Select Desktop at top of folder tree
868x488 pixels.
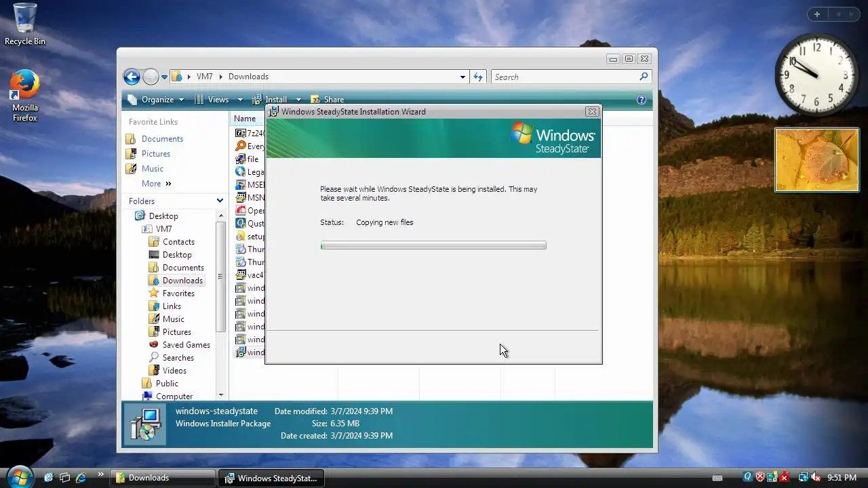click(163, 216)
